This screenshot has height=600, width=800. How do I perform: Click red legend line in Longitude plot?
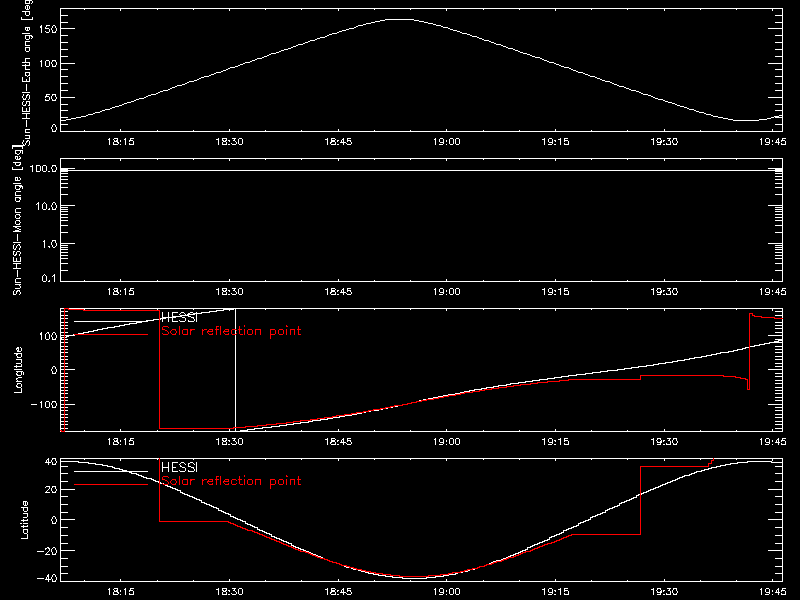click(111, 335)
